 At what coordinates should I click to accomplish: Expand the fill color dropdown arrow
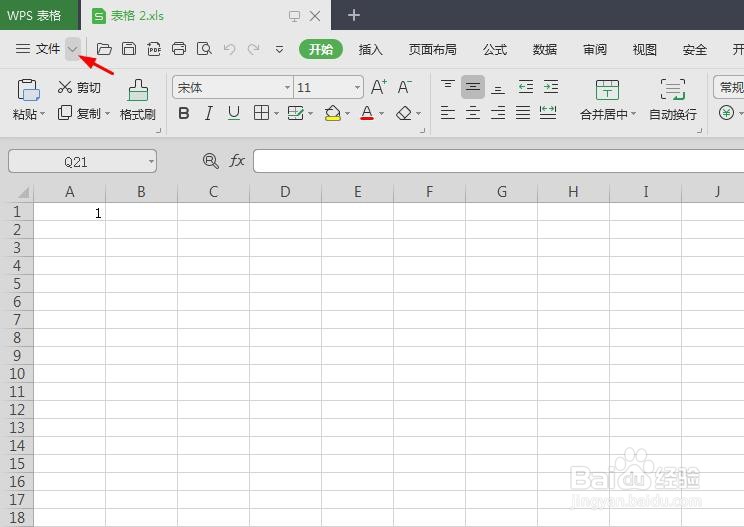pyautogui.click(x=347, y=113)
